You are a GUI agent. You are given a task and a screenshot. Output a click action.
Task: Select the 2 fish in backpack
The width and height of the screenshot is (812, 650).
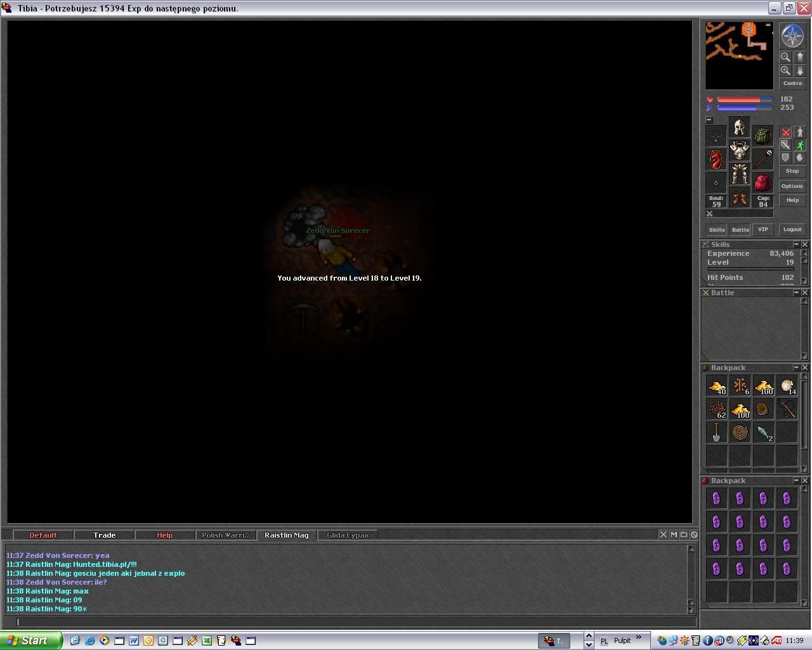tap(764, 433)
